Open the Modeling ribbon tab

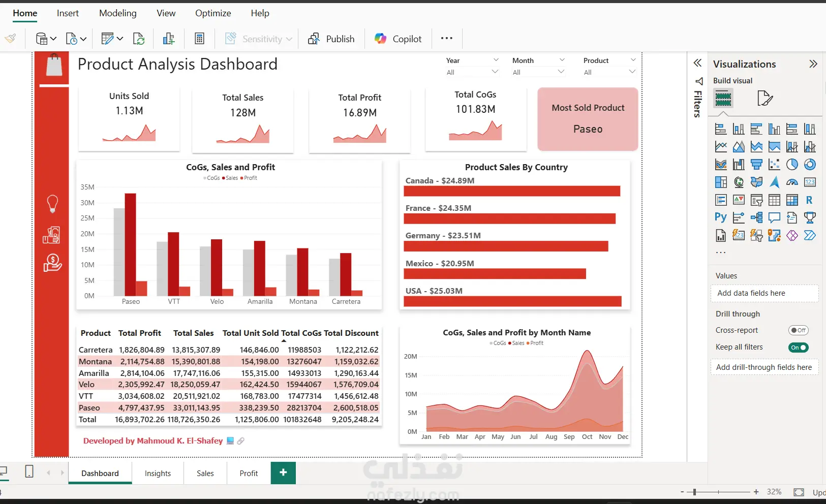pyautogui.click(x=118, y=13)
